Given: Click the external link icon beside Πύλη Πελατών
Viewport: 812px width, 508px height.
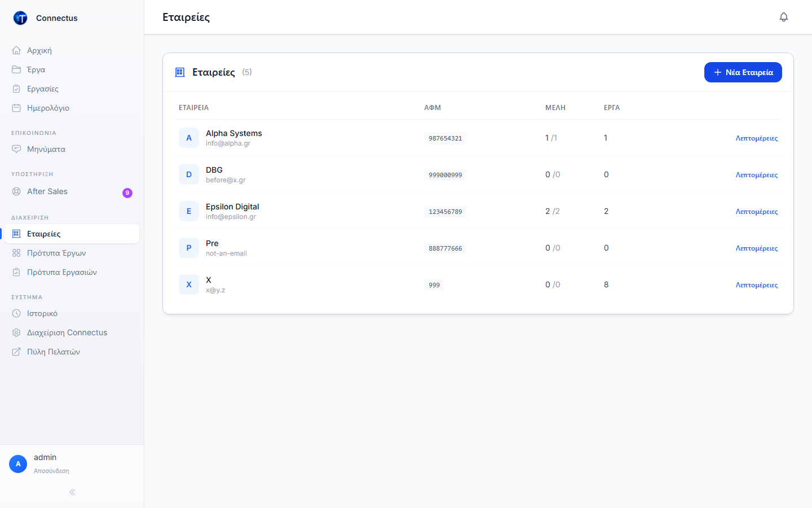Looking at the screenshot, I should (x=16, y=352).
